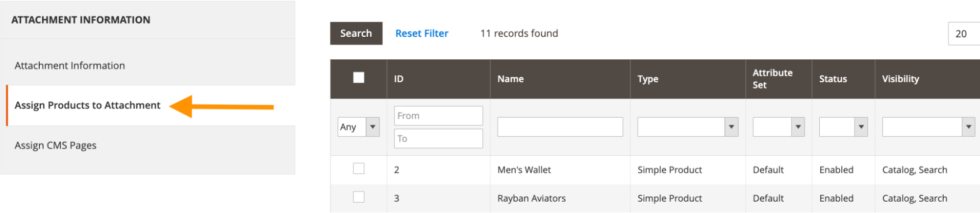Open the Attribute Set filter dropdown
The height and width of the screenshot is (213, 980).
tap(779, 127)
